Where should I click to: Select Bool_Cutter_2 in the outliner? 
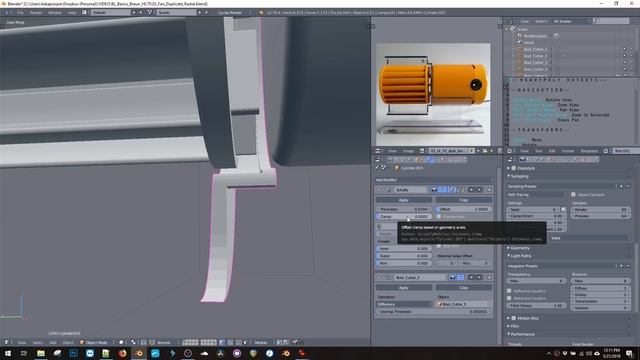(x=535, y=56)
